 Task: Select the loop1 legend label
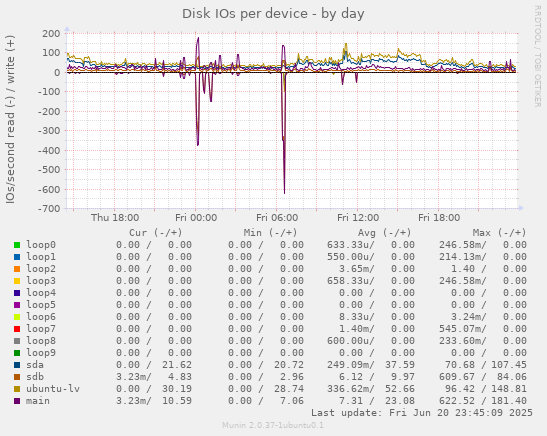[41, 257]
